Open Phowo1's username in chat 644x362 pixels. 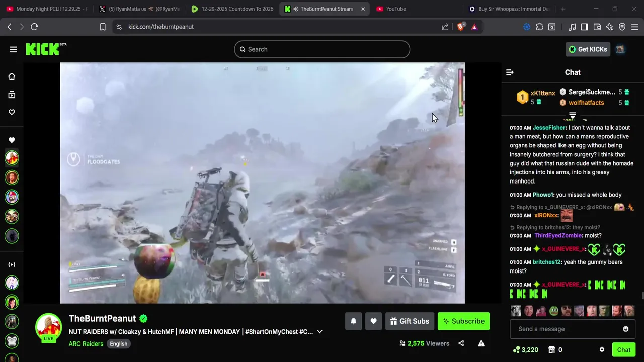[x=543, y=195]
